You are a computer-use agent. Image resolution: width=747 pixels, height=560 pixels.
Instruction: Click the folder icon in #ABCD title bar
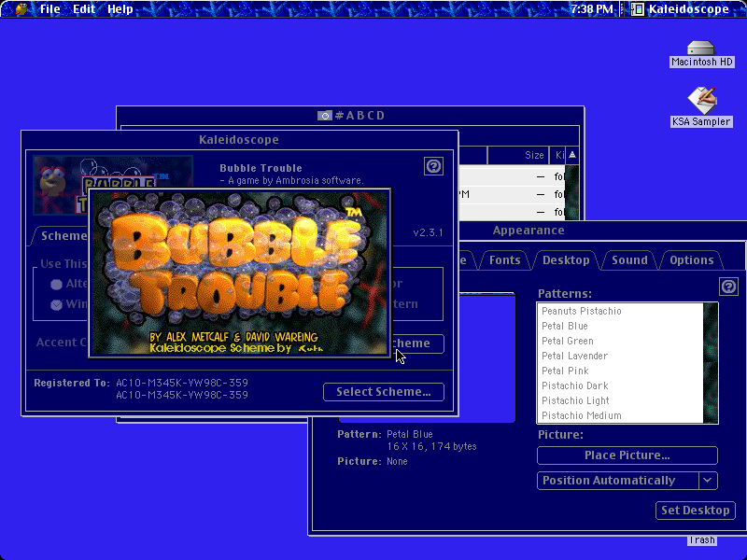click(325, 116)
